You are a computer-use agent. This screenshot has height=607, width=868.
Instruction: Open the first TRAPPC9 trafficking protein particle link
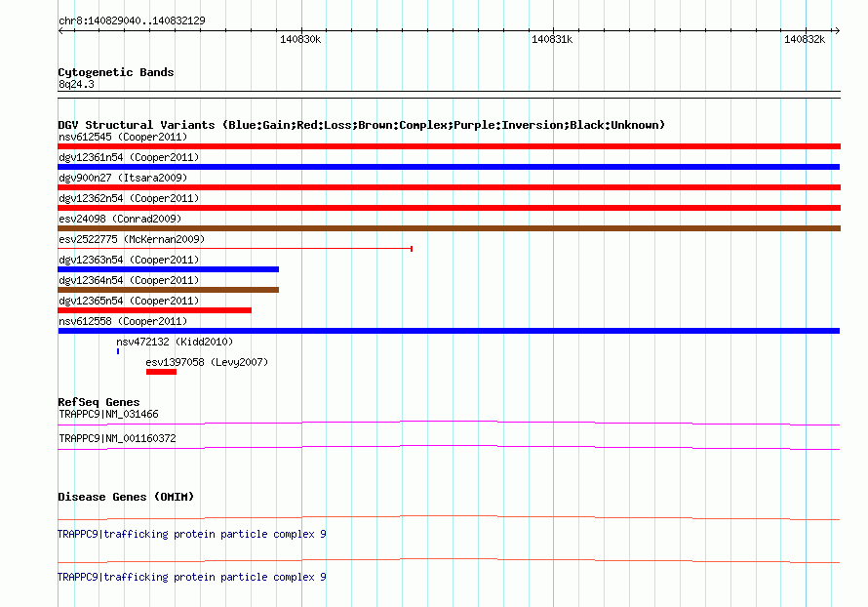click(x=192, y=535)
